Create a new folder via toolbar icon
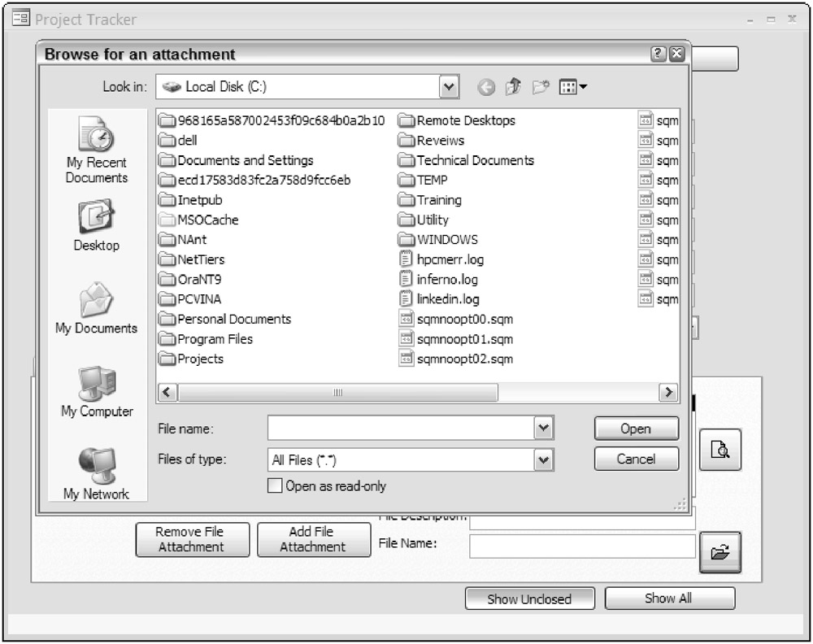 541,87
